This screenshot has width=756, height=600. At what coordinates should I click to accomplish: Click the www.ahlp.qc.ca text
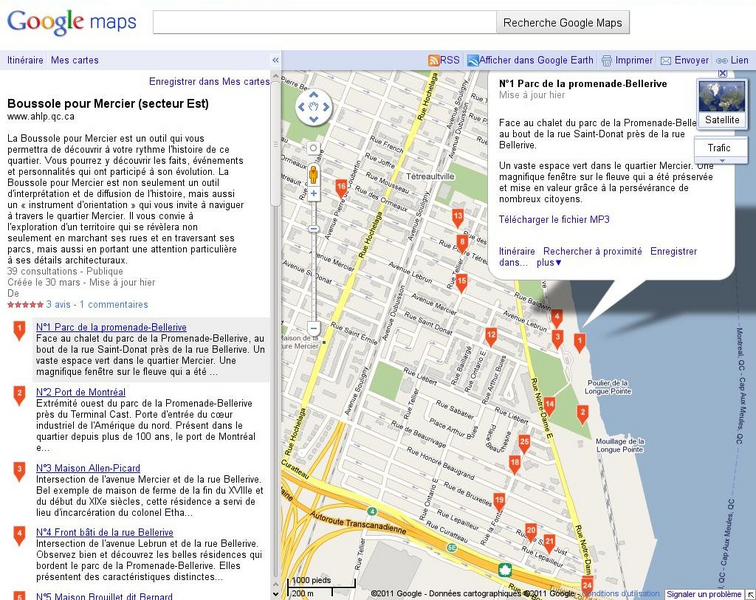pos(41,117)
